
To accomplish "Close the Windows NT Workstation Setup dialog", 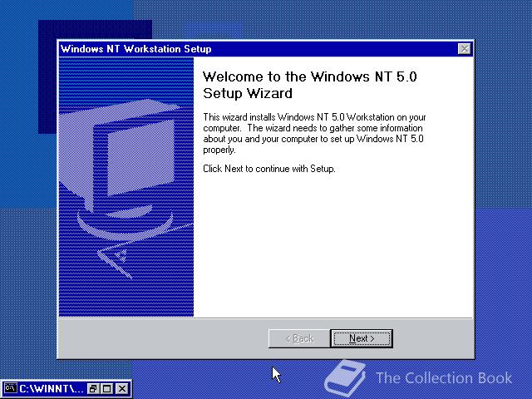I will 464,49.
